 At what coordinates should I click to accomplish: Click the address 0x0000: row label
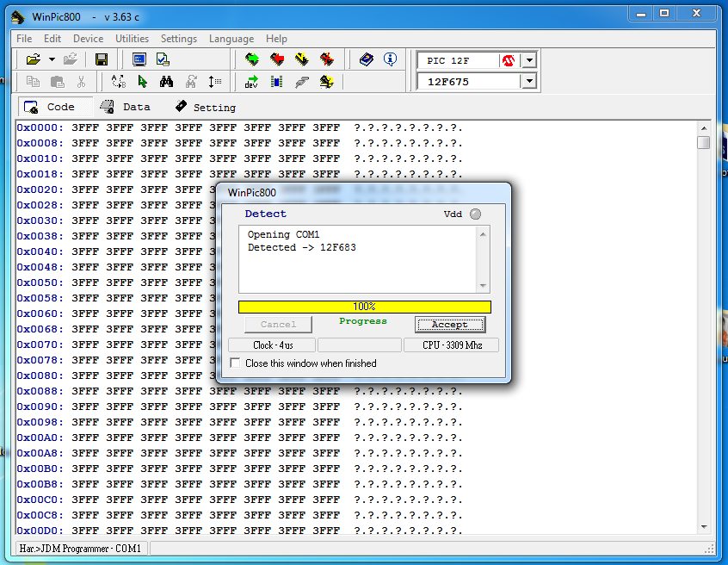click(x=40, y=127)
